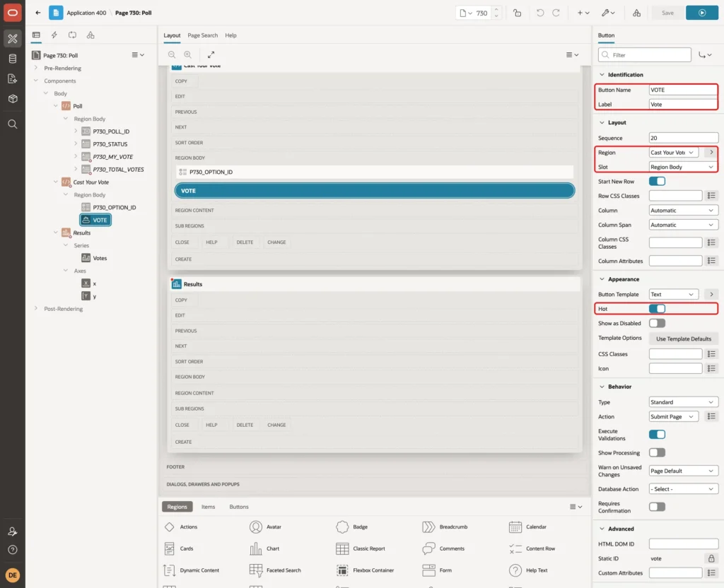
Task: Open the Button Template dropdown
Action: click(x=673, y=295)
